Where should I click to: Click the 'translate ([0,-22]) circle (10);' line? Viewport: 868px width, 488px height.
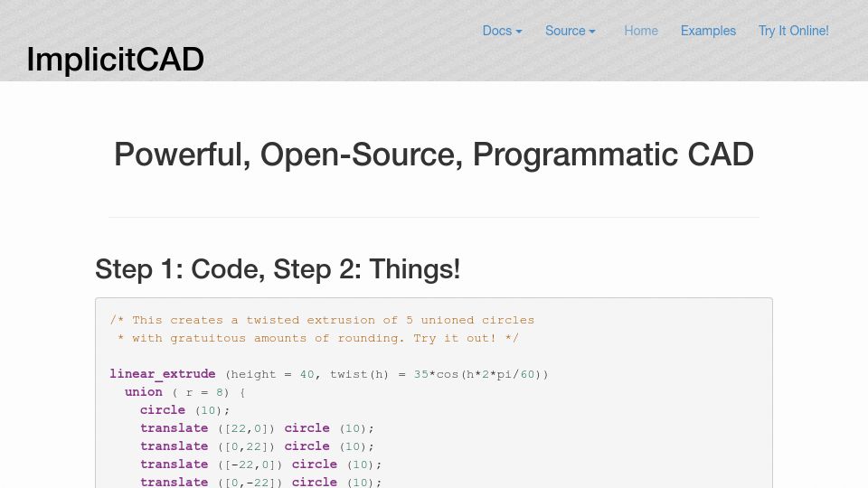click(x=260, y=482)
